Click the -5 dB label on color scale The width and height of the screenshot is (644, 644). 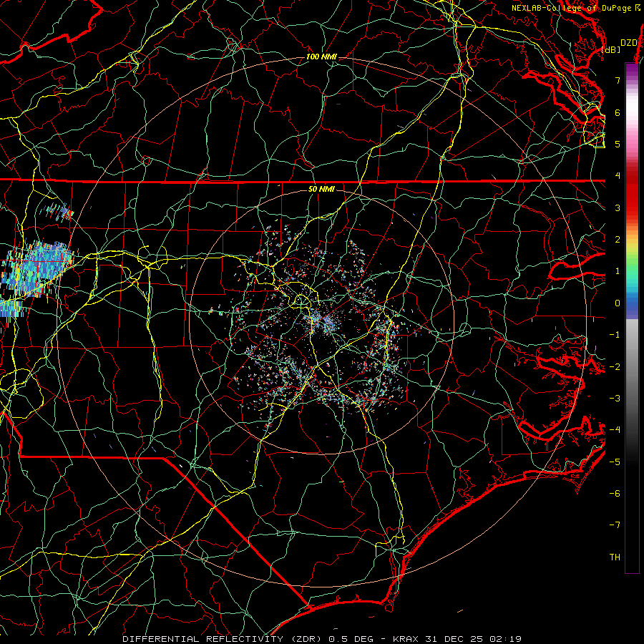point(615,462)
